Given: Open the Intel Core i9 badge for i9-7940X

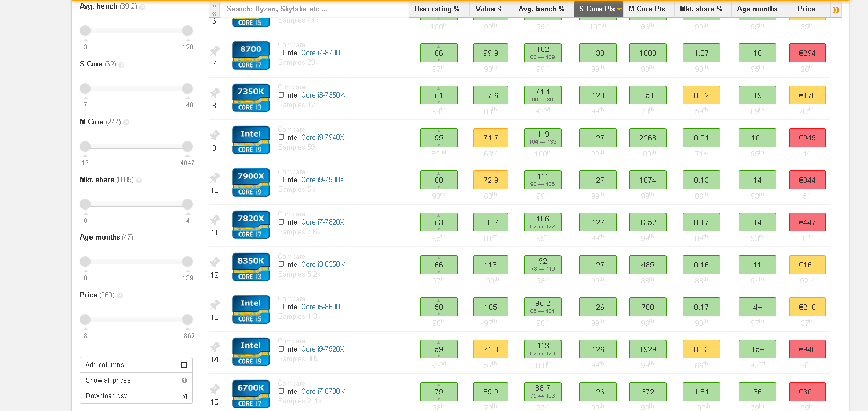Looking at the screenshot, I should click(251, 140).
